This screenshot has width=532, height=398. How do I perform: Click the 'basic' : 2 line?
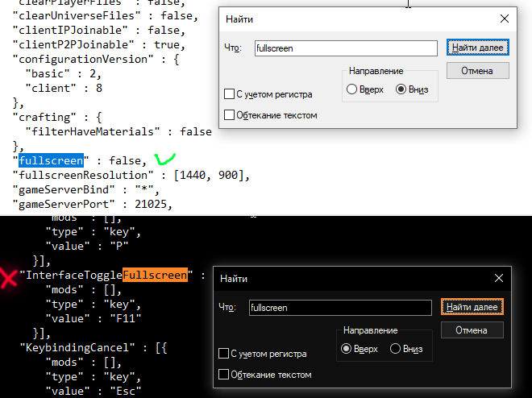click(x=63, y=73)
